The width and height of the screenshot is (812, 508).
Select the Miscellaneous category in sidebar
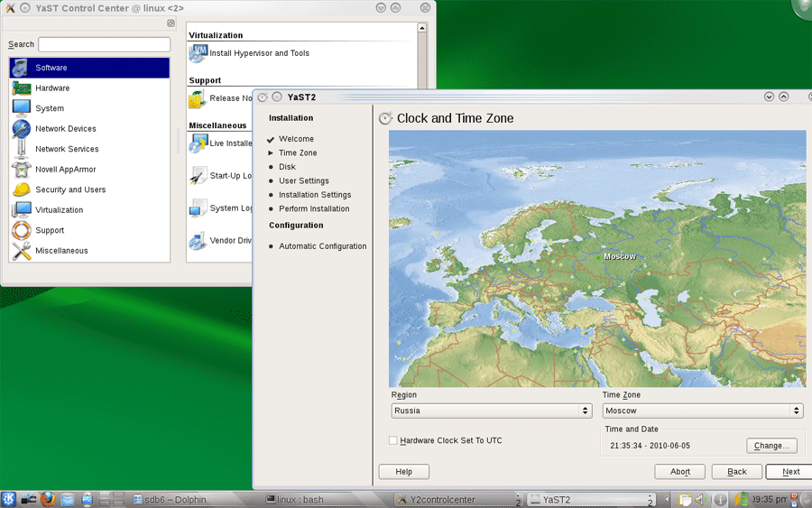(89, 251)
